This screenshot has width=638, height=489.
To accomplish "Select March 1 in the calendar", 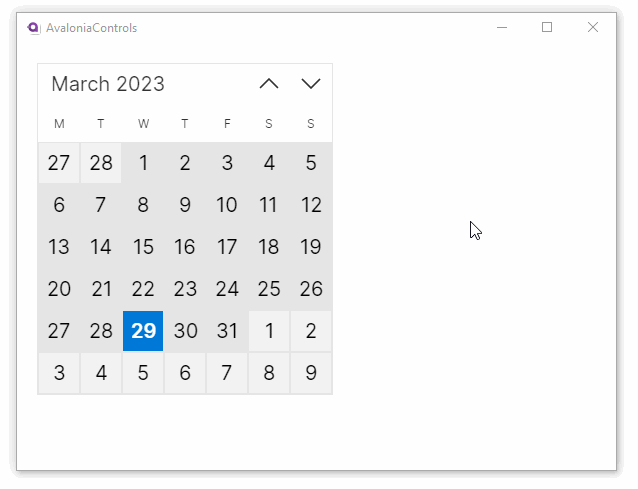I will [143, 163].
